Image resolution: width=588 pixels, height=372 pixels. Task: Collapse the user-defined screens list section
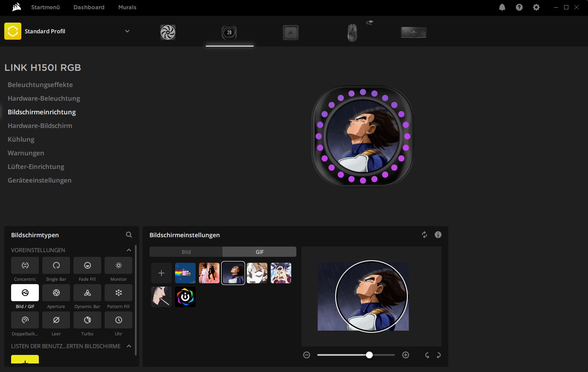coord(129,346)
